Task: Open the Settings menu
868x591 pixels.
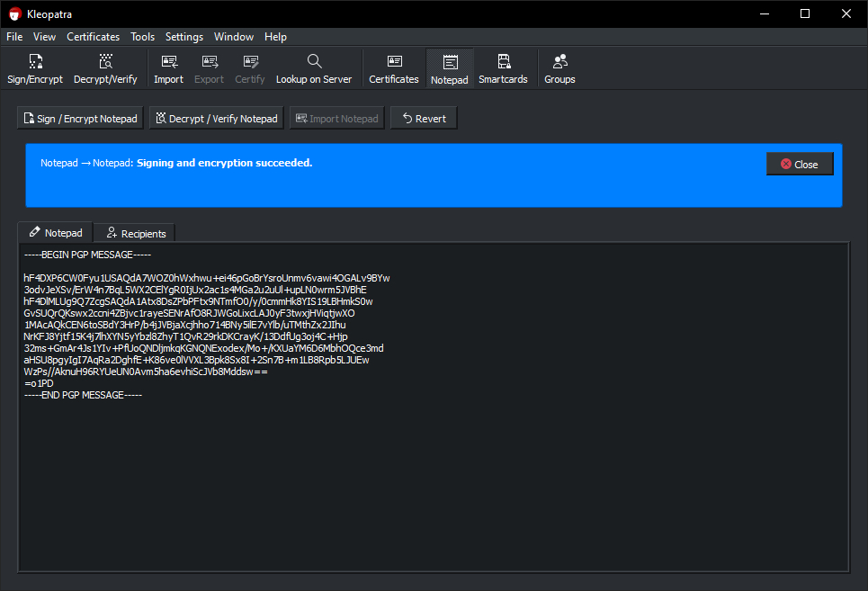Action: pyautogui.click(x=184, y=37)
